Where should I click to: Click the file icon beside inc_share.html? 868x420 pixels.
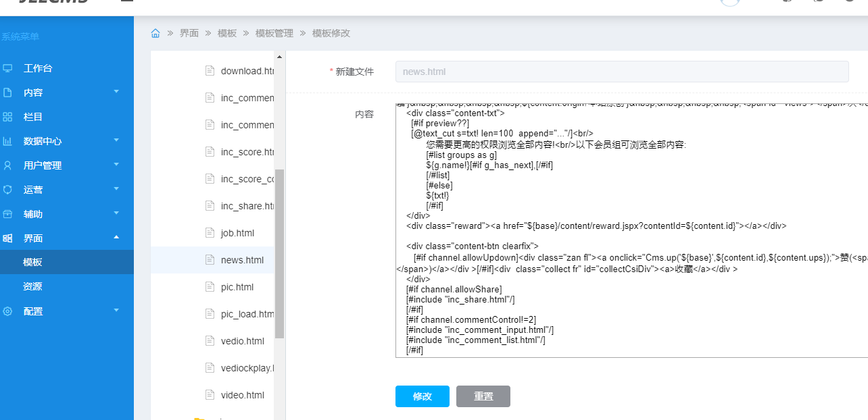click(210, 206)
